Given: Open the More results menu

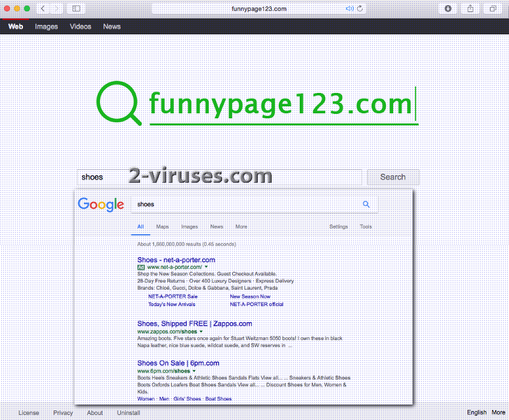Looking at the screenshot, I should pos(241,227).
